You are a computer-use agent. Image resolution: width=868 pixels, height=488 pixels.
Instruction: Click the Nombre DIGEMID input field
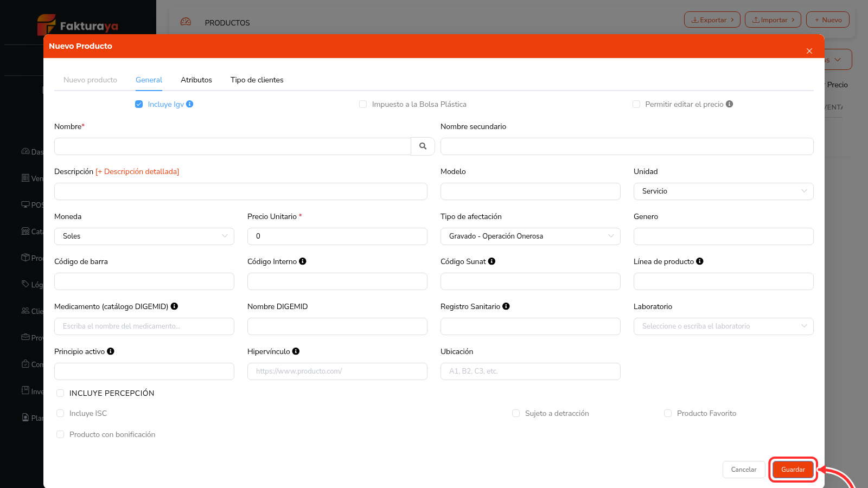pos(337,326)
